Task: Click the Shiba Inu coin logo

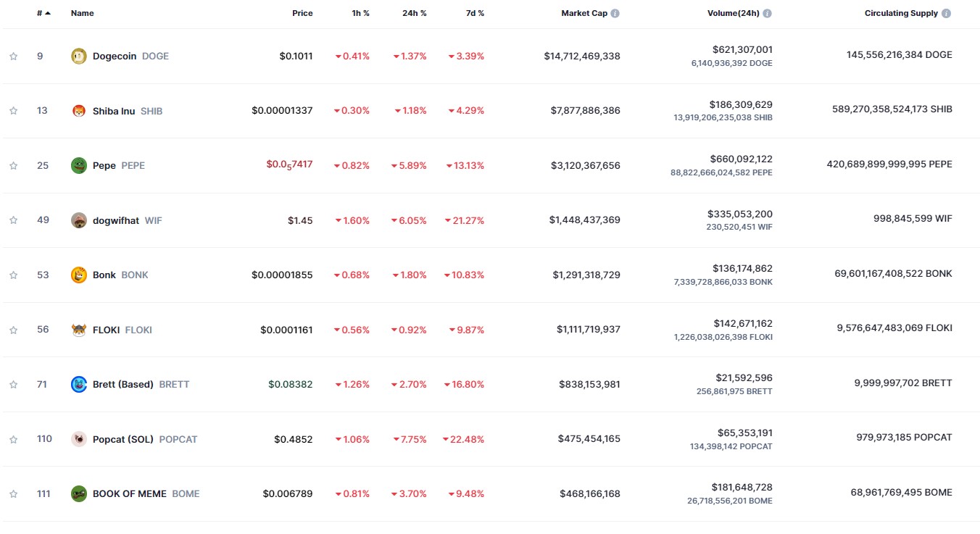Action: point(79,111)
